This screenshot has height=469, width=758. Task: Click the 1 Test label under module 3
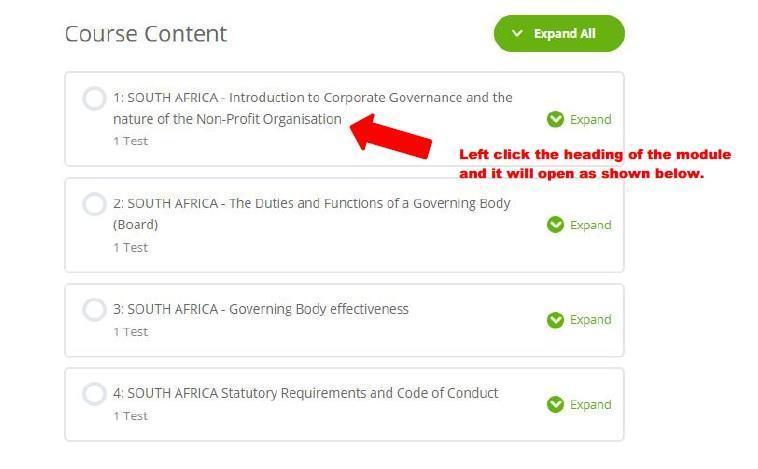click(x=131, y=332)
